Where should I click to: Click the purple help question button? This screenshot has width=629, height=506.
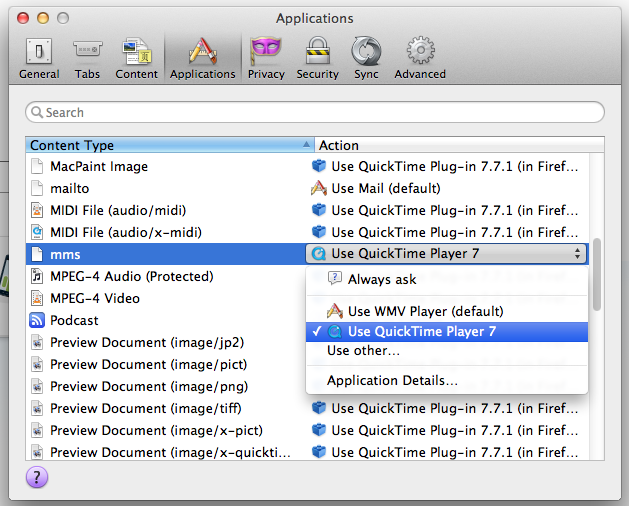[37, 477]
